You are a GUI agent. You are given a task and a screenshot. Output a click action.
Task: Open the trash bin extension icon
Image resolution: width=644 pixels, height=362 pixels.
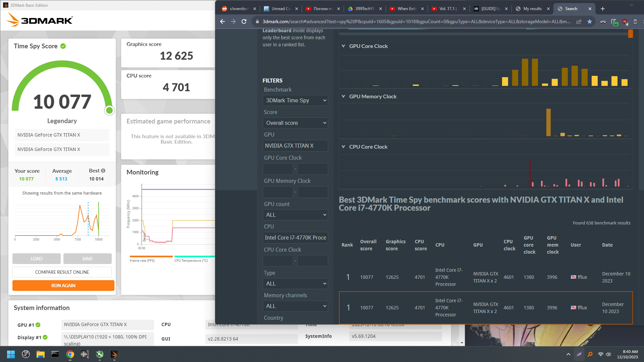[x=635, y=21]
